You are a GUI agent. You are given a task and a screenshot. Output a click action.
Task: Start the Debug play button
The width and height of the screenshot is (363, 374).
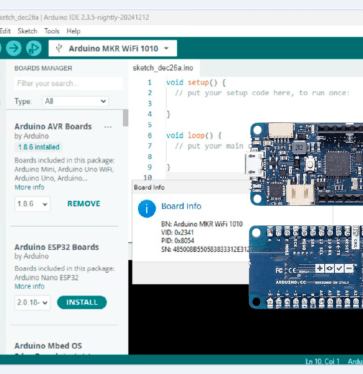pos(34,48)
